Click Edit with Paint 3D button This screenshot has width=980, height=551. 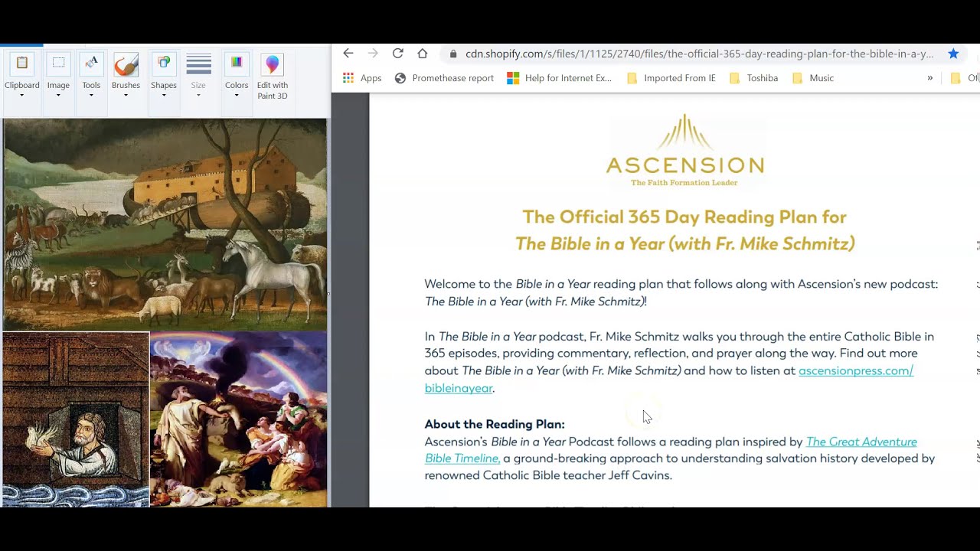click(273, 77)
